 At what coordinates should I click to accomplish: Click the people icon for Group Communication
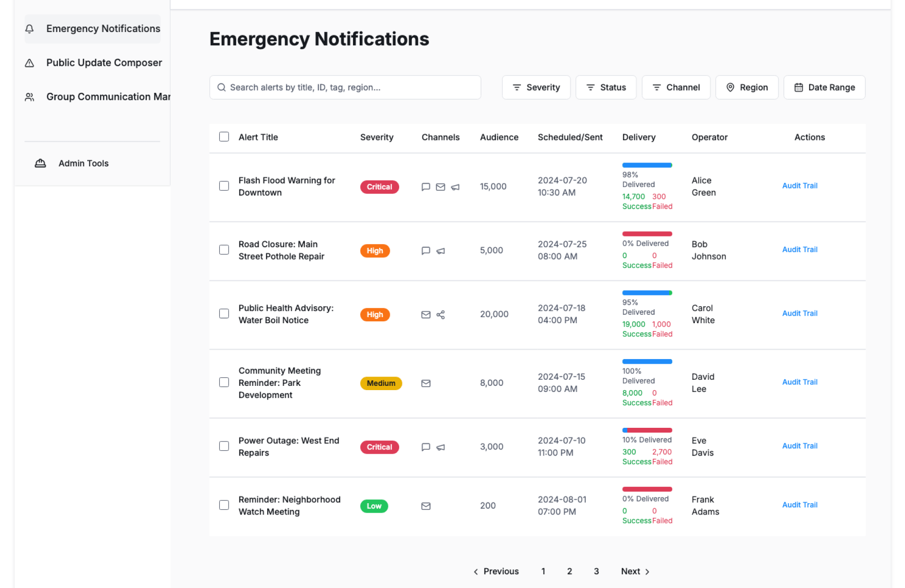[x=29, y=97]
